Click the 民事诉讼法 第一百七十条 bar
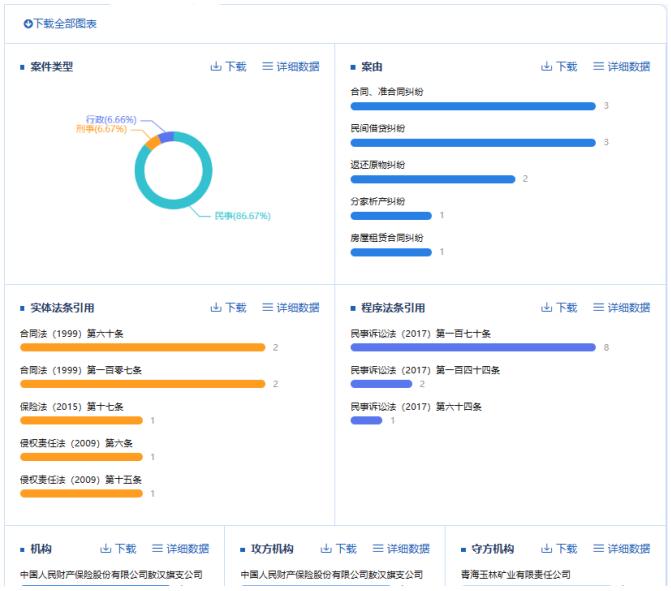Screen dimensions: 671x591 [x=472, y=347]
